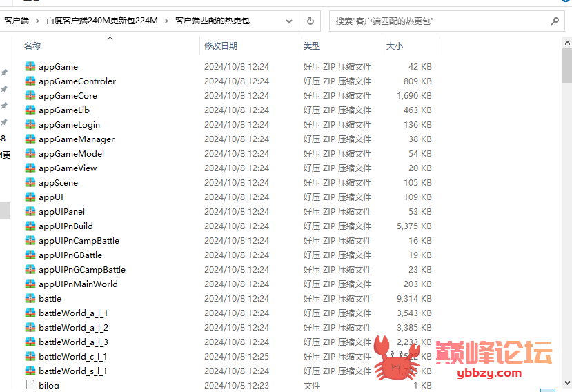
Task: Click the appUIPnGCampBattle zip file icon
Action: pyautogui.click(x=30, y=269)
